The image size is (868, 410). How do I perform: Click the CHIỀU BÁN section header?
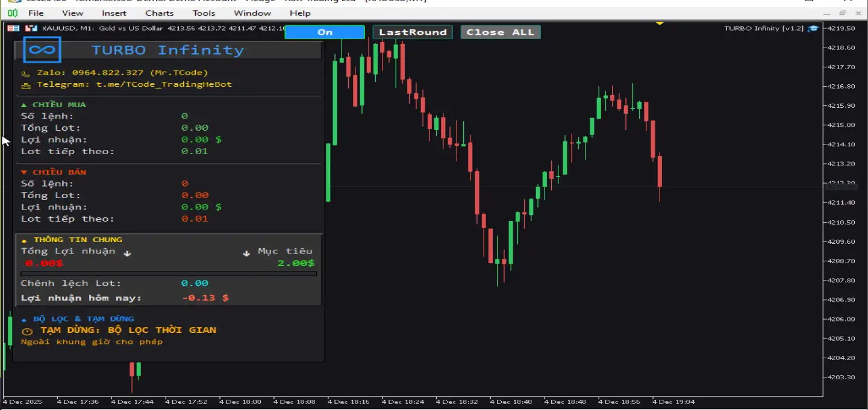tap(54, 172)
